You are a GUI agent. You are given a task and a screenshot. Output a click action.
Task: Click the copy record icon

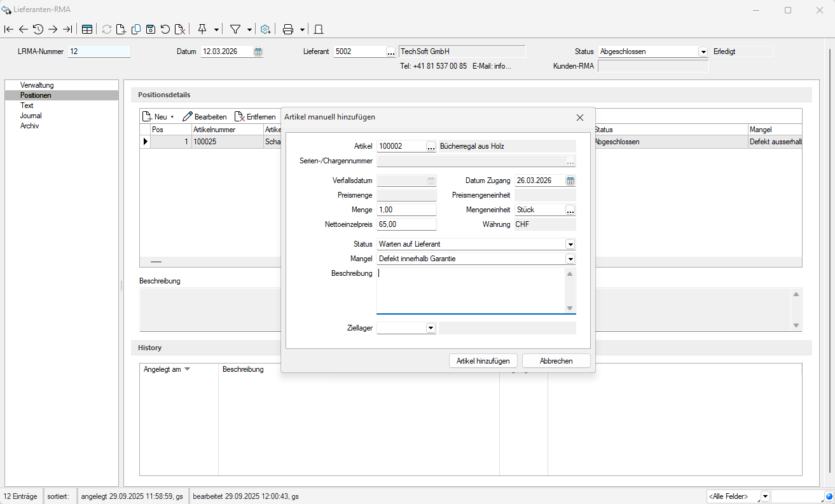click(x=136, y=29)
